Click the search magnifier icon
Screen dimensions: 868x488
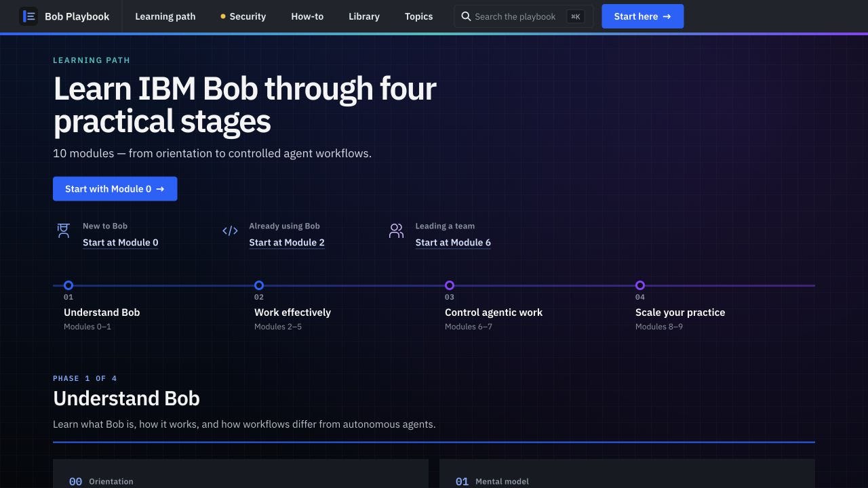[466, 16]
